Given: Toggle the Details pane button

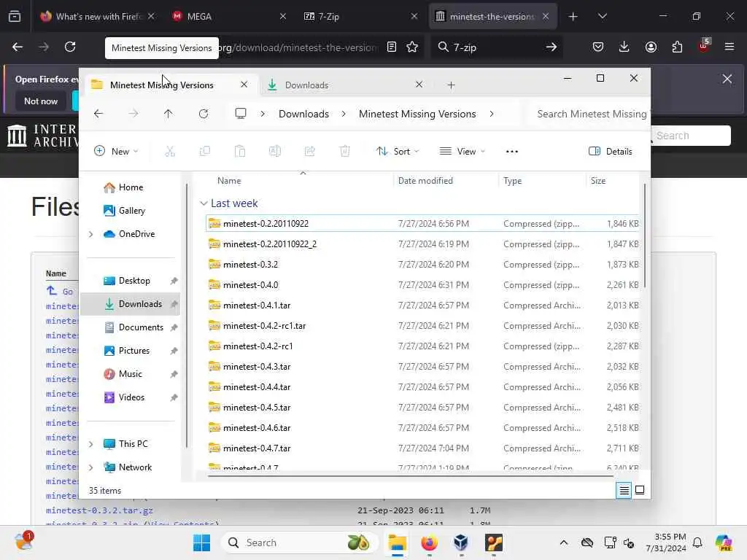Looking at the screenshot, I should (611, 152).
